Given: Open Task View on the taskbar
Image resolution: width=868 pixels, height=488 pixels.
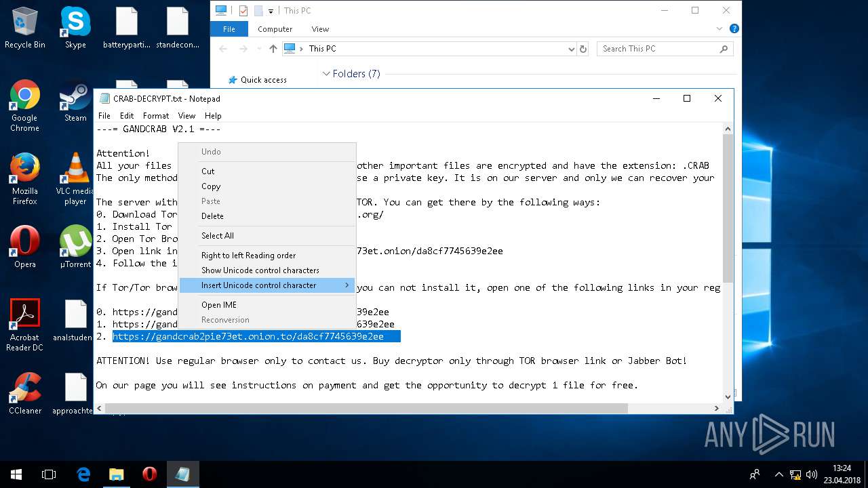Looking at the screenshot, I should 49,474.
